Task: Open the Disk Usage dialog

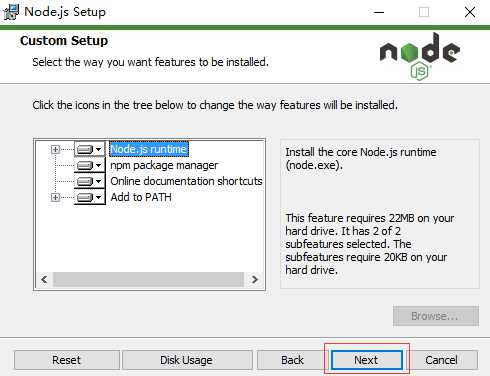Action: click(187, 360)
